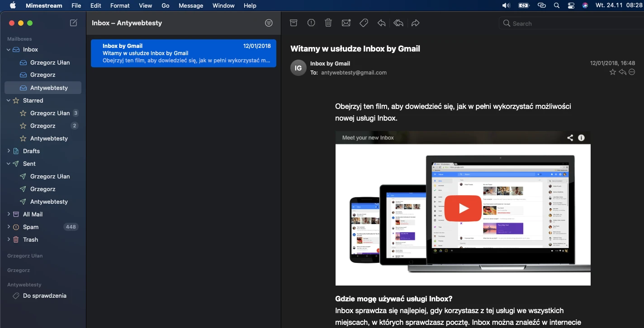
Task: Mark email as unread envelope icon
Action: (346, 23)
